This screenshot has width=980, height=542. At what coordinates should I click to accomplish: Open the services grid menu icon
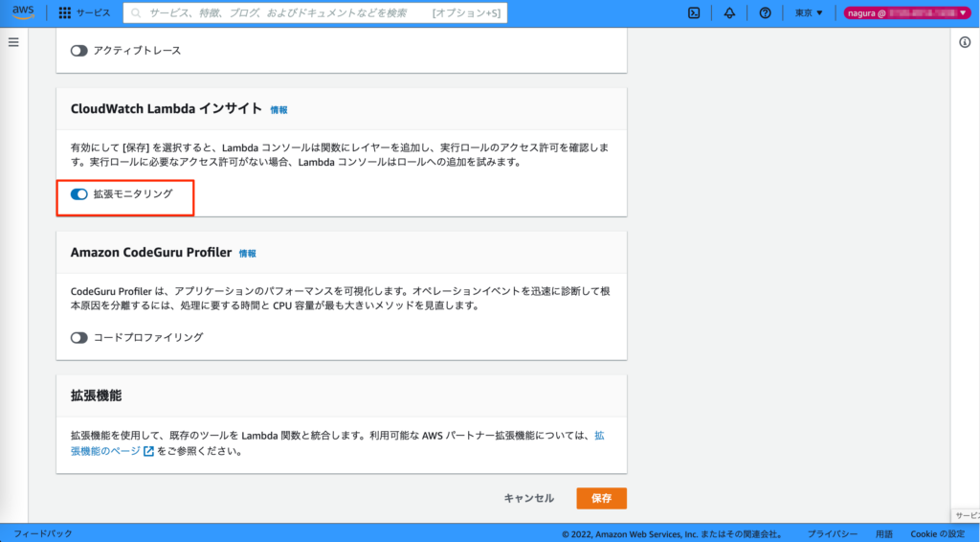click(64, 12)
